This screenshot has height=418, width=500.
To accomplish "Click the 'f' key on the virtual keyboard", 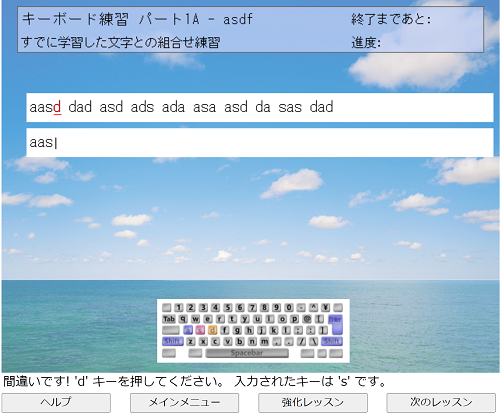I will [225, 330].
